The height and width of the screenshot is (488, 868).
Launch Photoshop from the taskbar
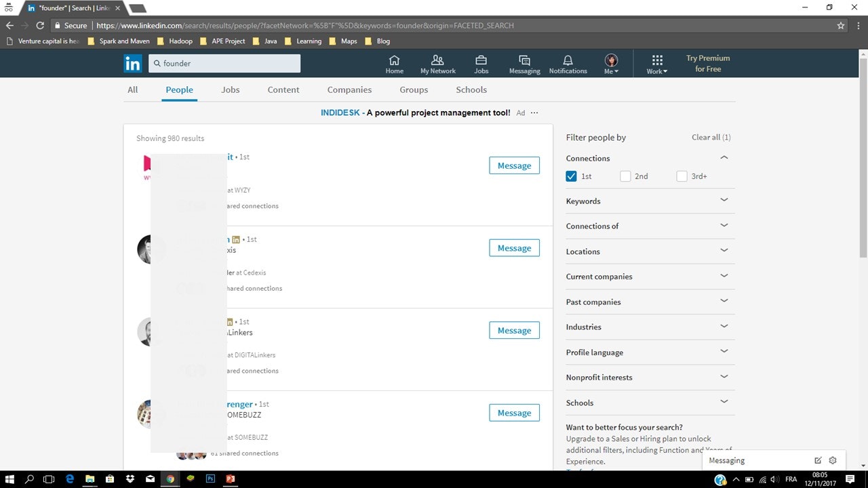click(x=210, y=479)
